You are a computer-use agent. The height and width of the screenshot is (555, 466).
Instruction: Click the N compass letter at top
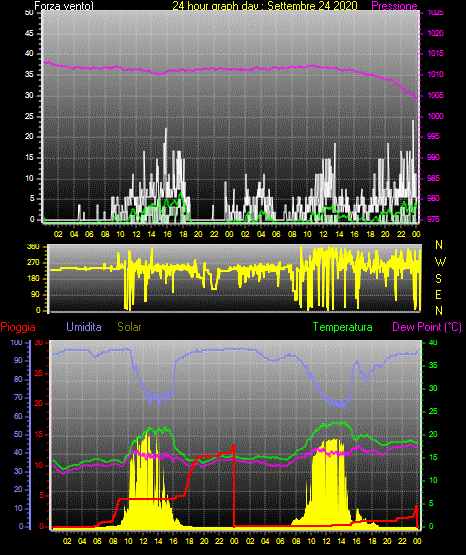coord(439,245)
